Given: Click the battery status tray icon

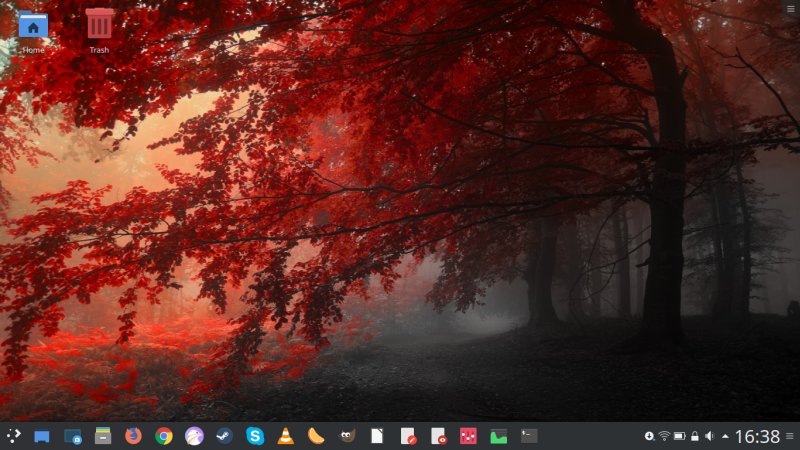Looking at the screenshot, I should (679, 436).
